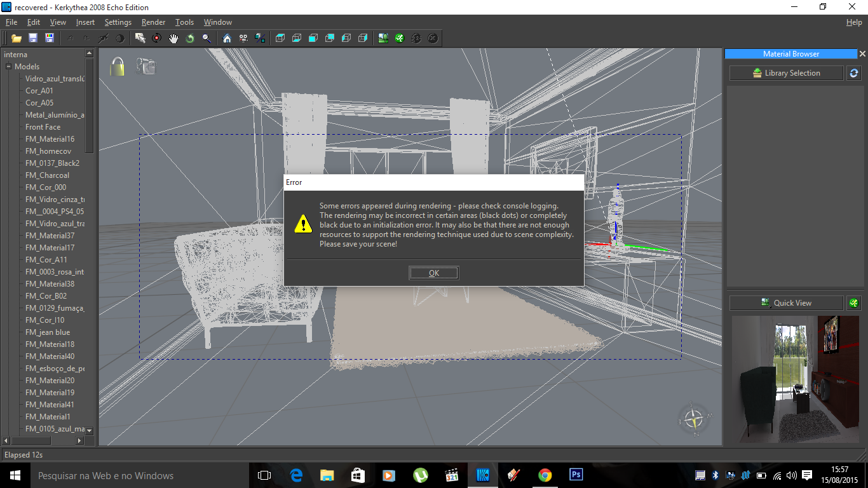868x488 pixels.
Task: Select FM_Material16 tree item
Action: coord(50,139)
